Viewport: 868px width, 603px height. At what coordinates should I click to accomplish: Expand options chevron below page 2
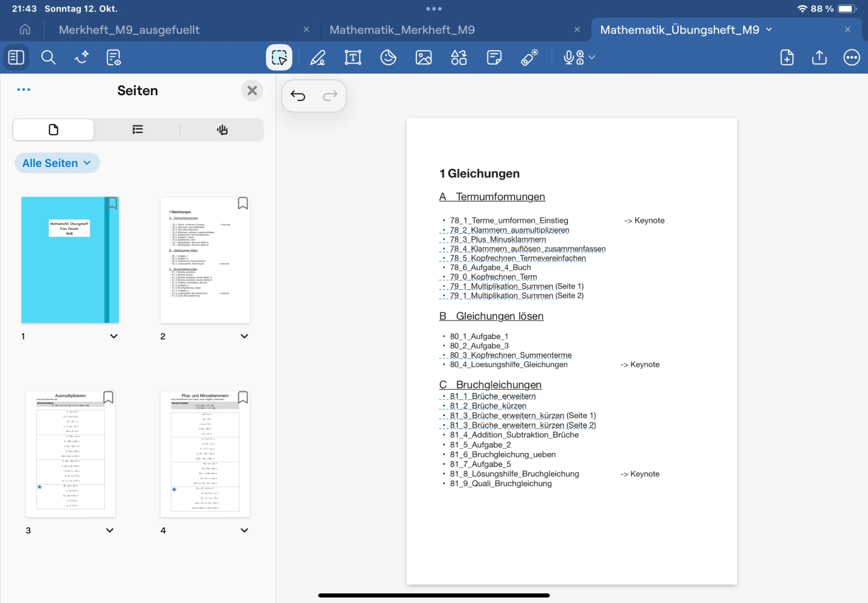tap(244, 336)
